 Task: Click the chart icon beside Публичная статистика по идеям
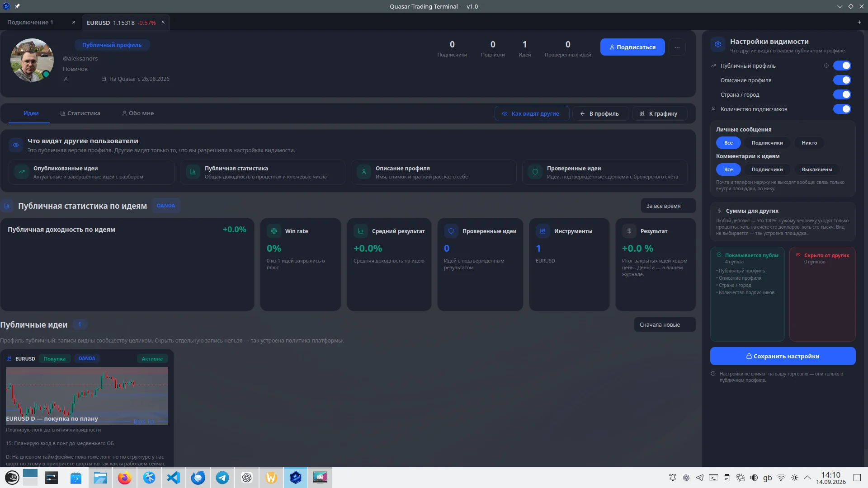pos(7,206)
